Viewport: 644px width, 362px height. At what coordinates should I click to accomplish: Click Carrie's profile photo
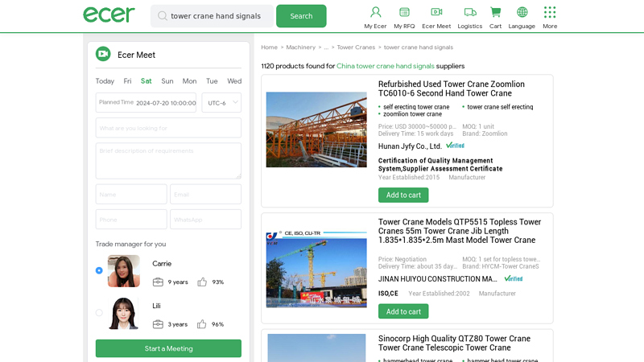click(x=124, y=271)
